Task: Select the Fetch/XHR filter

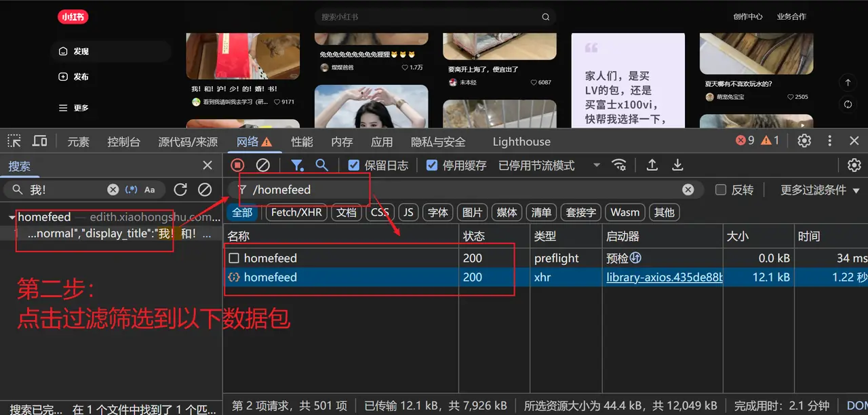Action: pos(296,212)
